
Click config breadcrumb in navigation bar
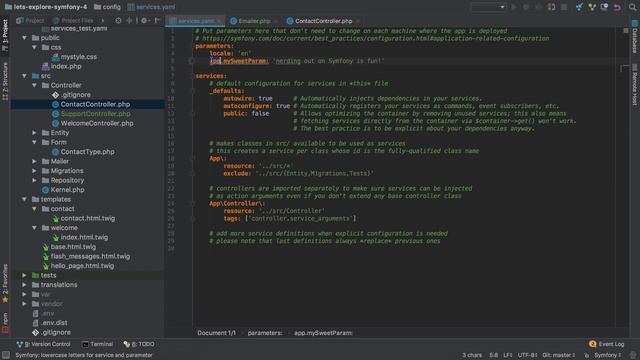pyautogui.click(x=107, y=7)
